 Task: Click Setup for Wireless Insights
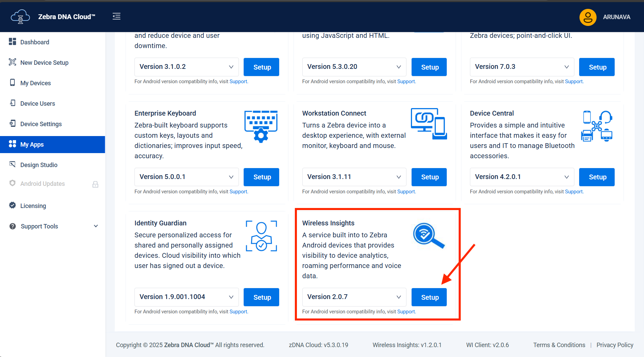pos(429,297)
